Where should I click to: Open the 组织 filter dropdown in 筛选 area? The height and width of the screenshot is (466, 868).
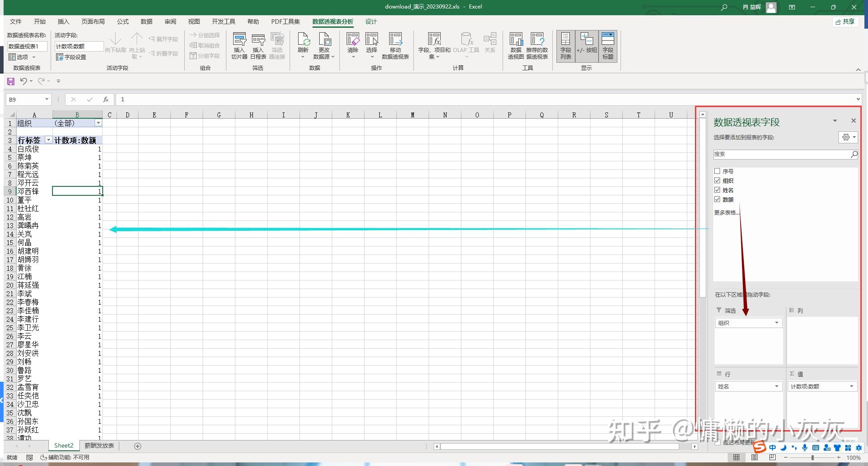pyautogui.click(x=777, y=323)
